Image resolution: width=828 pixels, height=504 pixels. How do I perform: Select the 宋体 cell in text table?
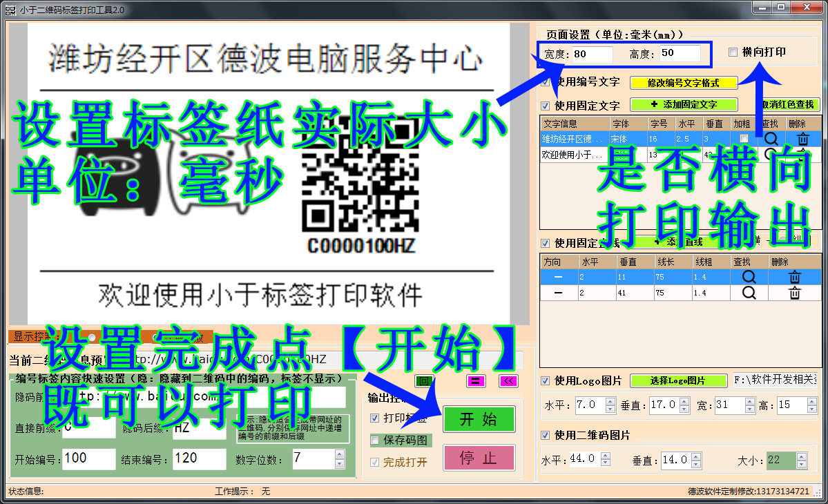coord(628,139)
